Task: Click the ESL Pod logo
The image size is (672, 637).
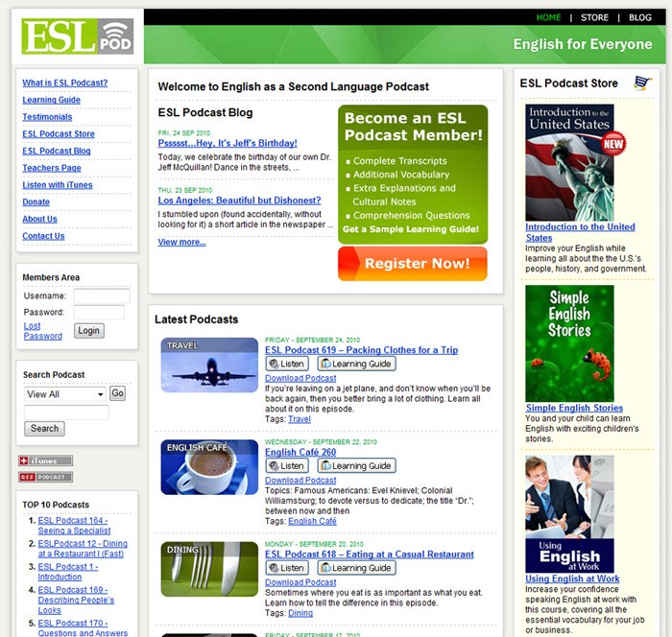Action: [x=78, y=36]
